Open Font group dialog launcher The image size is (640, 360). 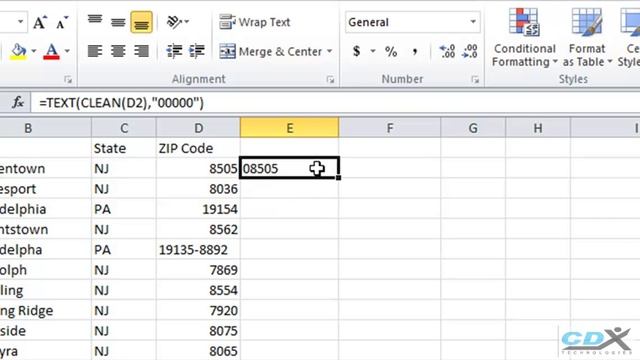pyautogui.click(x=68, y=80)
